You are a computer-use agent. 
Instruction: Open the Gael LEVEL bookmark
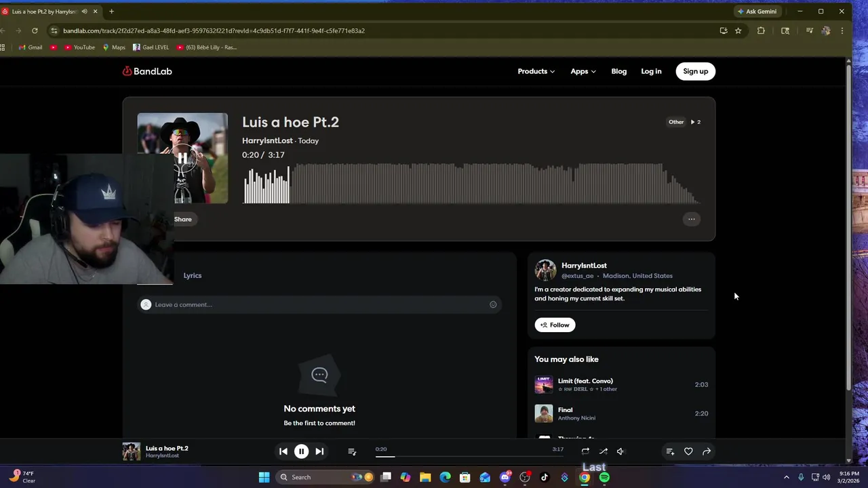(x=151, y=47)
